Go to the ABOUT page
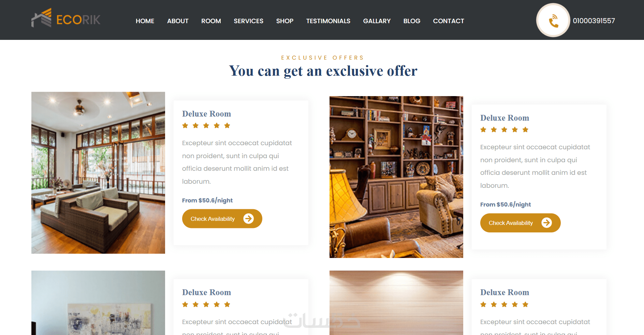The width and height of the screenshot is (644, 335). click(178, 21)
